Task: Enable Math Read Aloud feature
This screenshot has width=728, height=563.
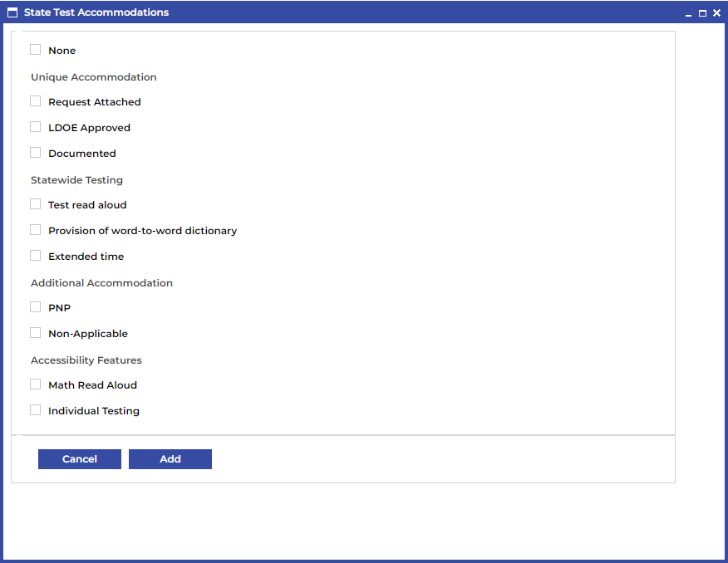Action: pos(36,384)
